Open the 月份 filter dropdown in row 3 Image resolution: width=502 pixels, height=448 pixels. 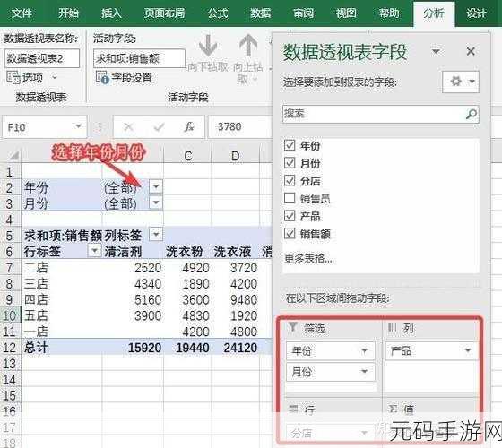156,202
